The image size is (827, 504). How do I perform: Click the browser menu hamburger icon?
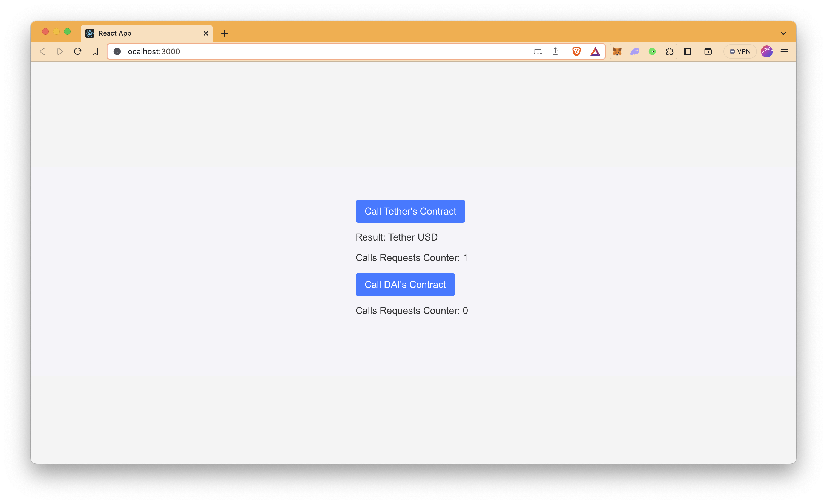[x=785, y=51]
